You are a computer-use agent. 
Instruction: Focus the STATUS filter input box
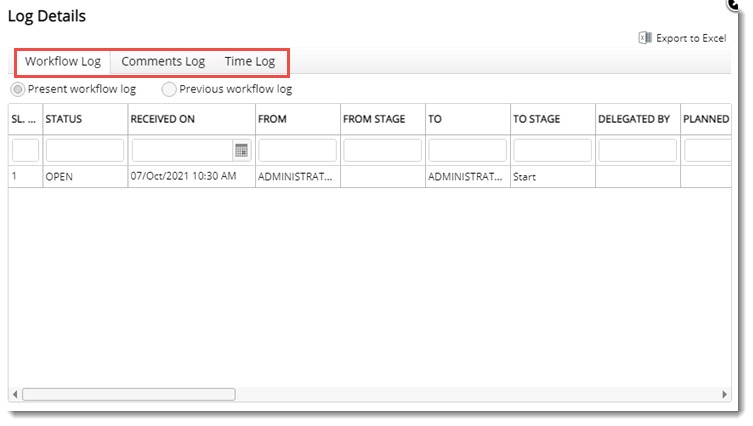tap(85, 150)
